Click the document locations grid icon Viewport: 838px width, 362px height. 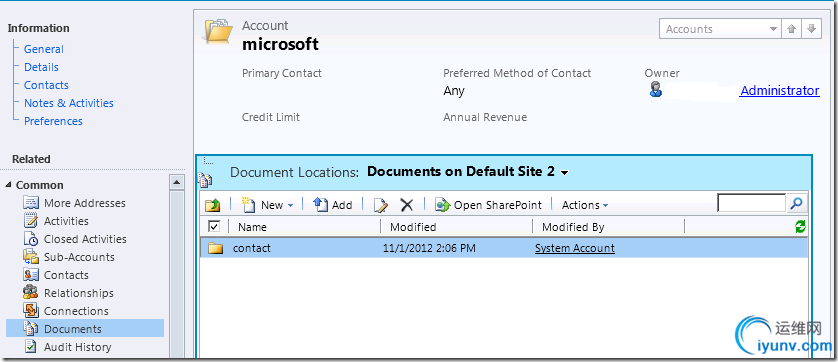(x=205, y=180)
